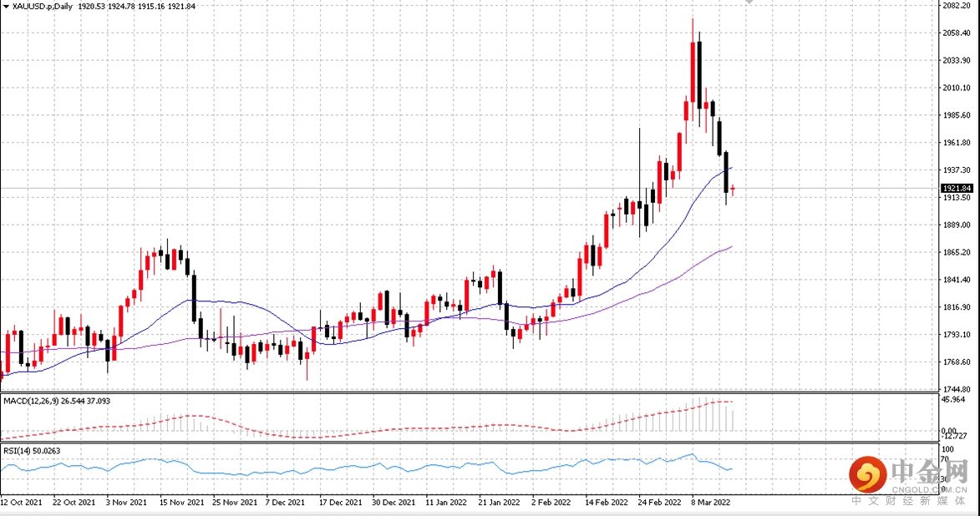
Task: Click the 45.964 MACD scale value
Action: [x=954, y=399]
